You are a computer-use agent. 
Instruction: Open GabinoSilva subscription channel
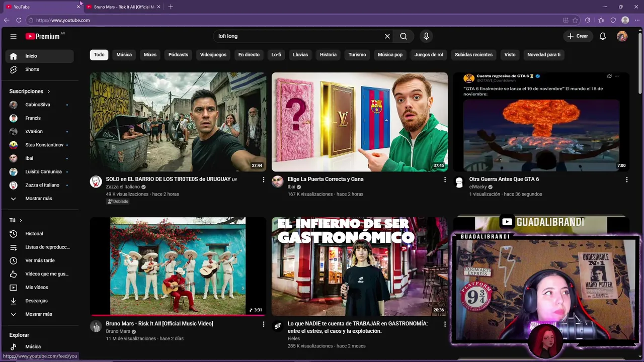[x=40, y=105]
